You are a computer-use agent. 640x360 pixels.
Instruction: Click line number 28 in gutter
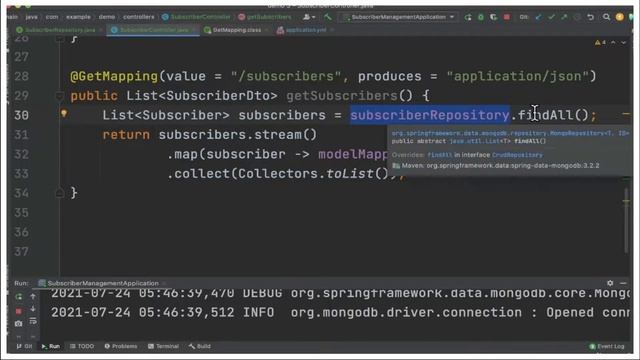point(21,76)
